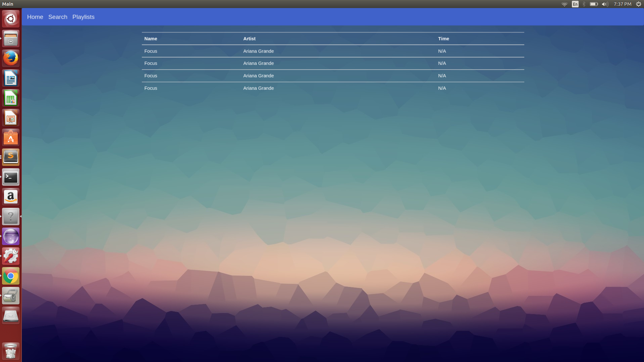Open Firefox from the launcher

coord(11,58)
